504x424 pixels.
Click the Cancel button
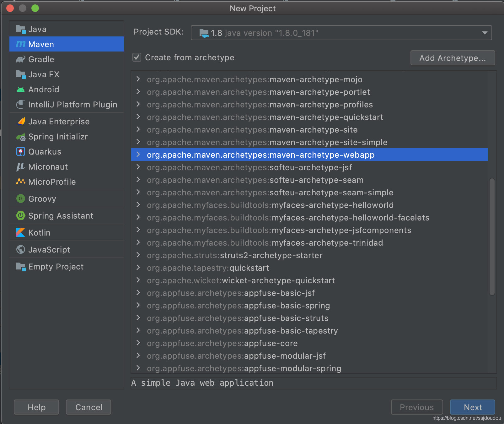[88, 407]
